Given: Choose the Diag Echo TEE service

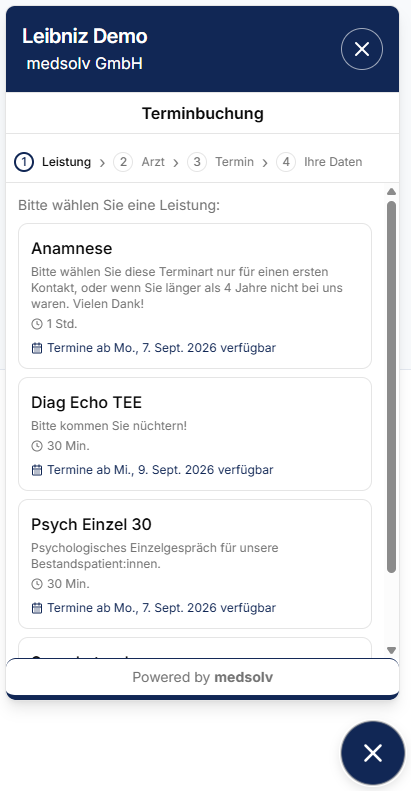Looking at the screenshot, I should 195,434.
